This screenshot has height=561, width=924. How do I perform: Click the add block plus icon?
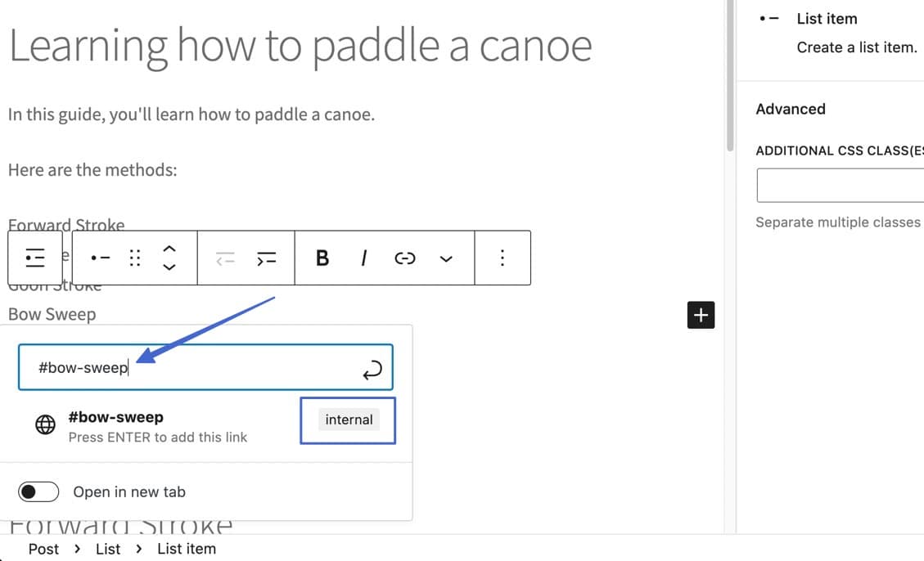point(701,314)
